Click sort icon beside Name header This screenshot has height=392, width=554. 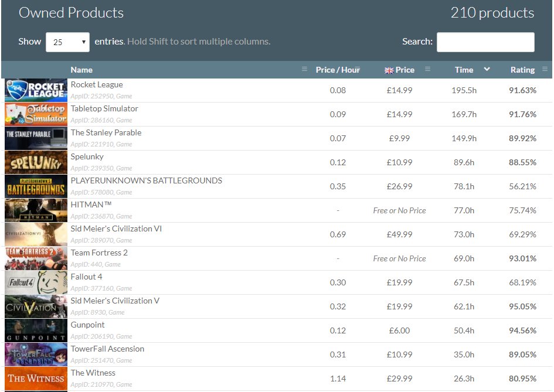[304, 69]
